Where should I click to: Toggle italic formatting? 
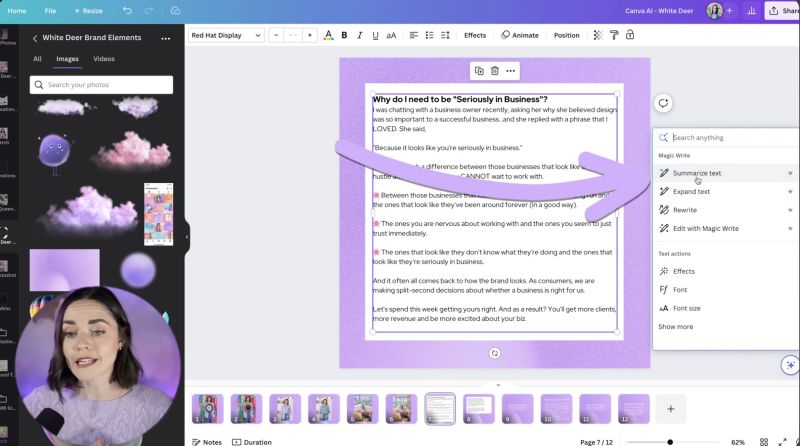360,35
